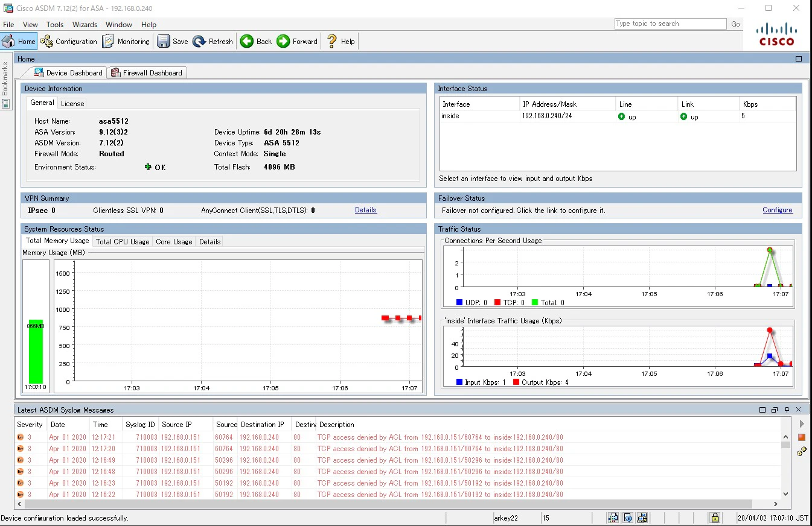
Task: Open the Window menu
Action: click(119, 25)
